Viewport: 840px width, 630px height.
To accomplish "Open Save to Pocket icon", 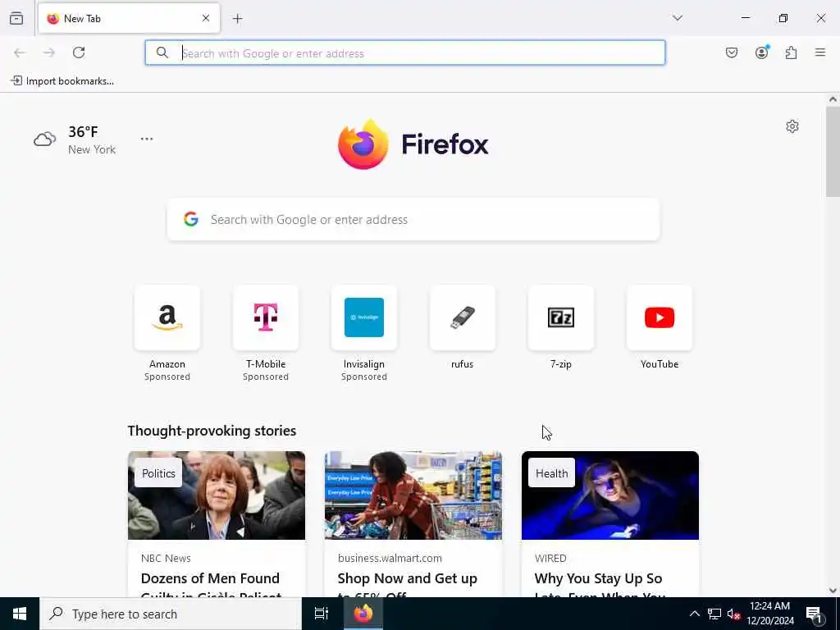I will coord(731,52).
